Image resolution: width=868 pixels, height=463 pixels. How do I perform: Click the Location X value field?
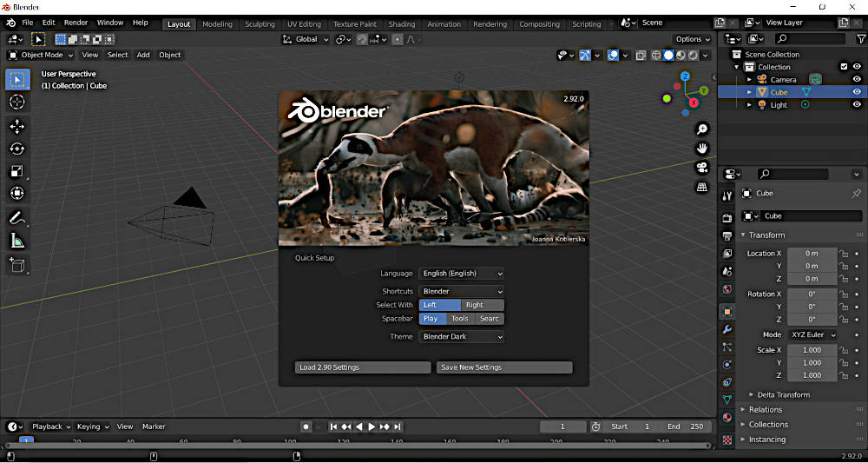tap(812, 253)
